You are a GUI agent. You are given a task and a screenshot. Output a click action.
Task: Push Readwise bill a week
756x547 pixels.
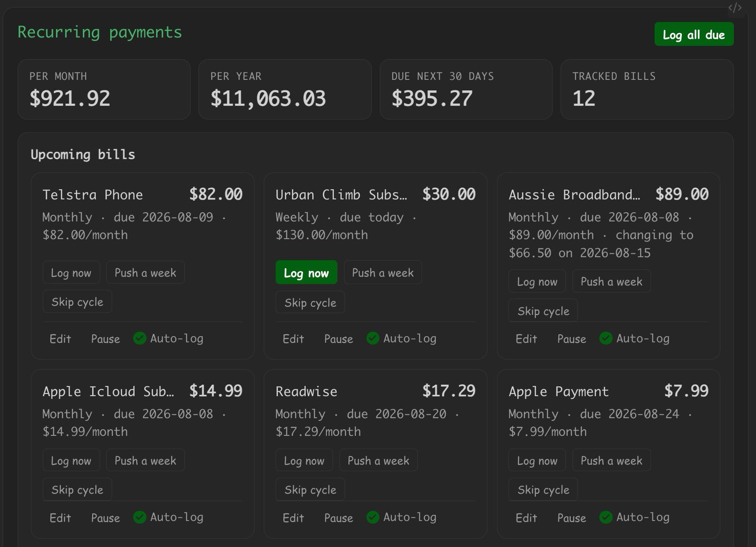(x=378, y=460)
